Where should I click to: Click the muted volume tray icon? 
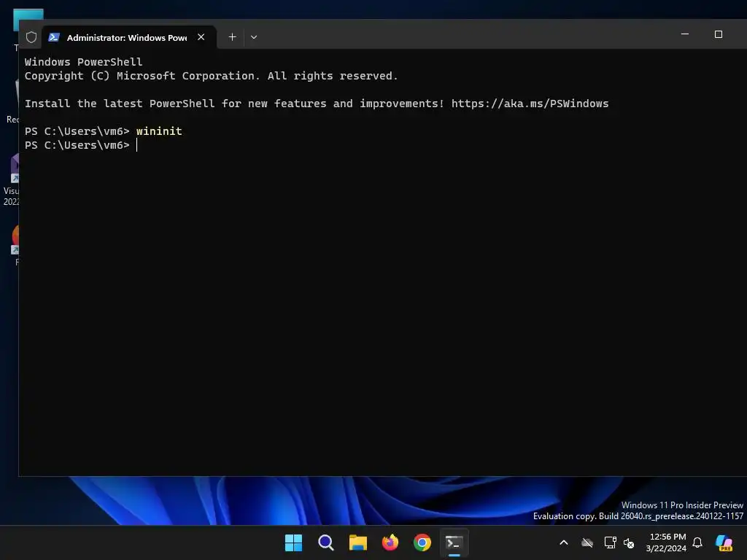629,542
